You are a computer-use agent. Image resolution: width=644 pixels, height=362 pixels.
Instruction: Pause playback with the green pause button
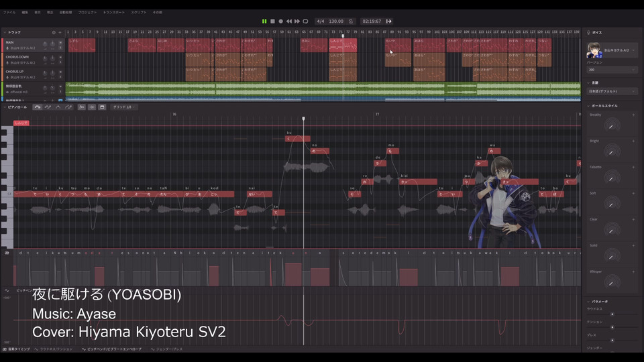pyautogui.click(x=264, y=21)
